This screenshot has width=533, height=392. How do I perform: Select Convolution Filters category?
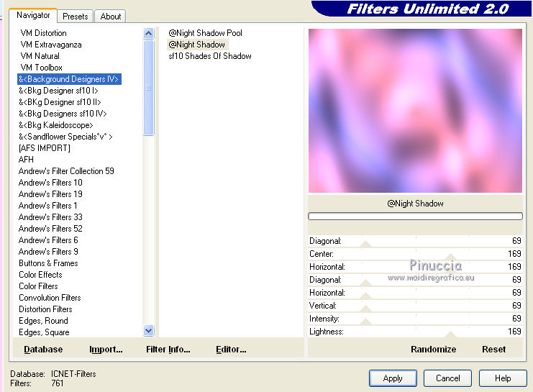coord(50,298)
